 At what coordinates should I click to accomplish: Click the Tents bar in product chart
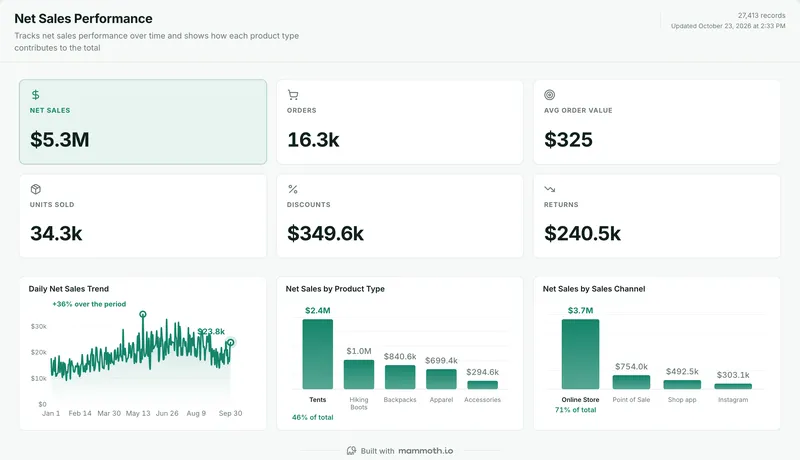pos(317,354)
